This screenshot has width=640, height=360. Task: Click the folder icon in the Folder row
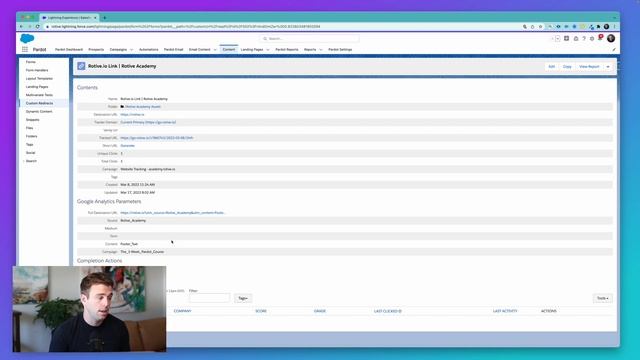point(122,107)
